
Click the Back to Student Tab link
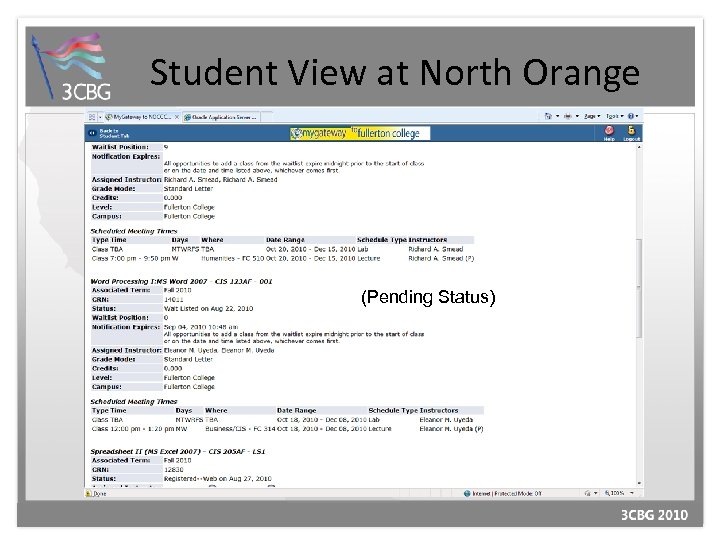tap(114, 133)
